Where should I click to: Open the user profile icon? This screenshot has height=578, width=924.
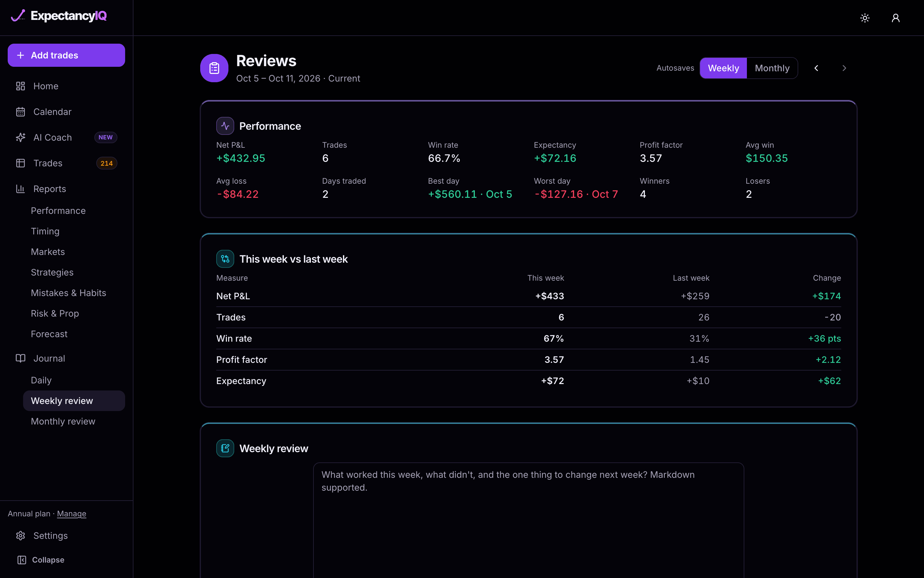[895, 18]
